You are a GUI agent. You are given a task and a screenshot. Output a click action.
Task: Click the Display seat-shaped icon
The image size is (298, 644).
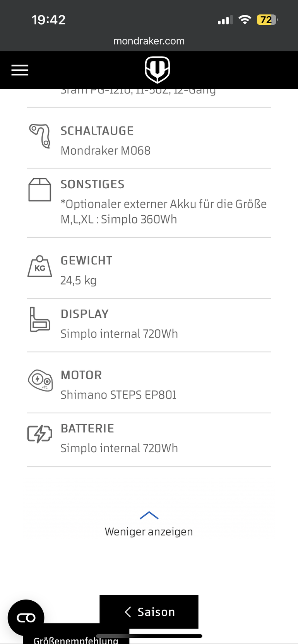(40, 319)
